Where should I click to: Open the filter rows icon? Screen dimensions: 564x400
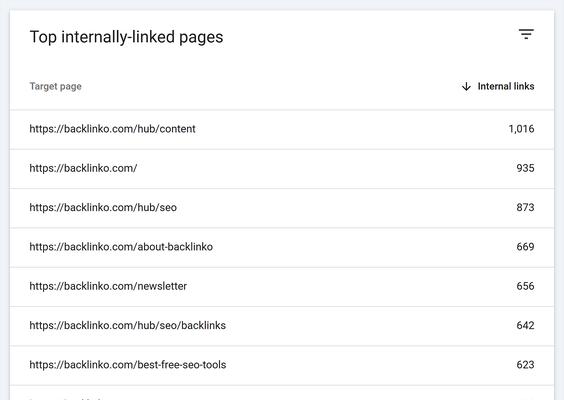pos(526,34)
